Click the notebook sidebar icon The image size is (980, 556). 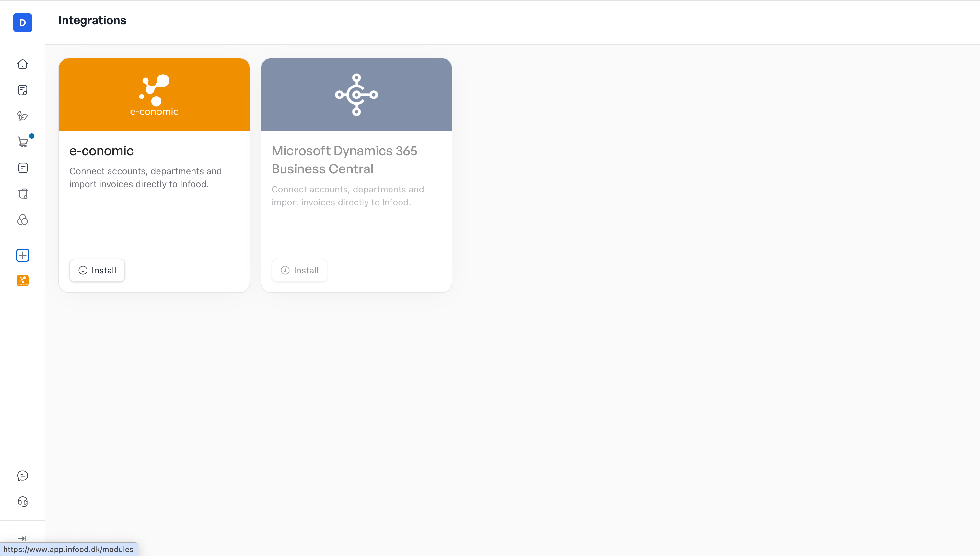click(23, 168)
